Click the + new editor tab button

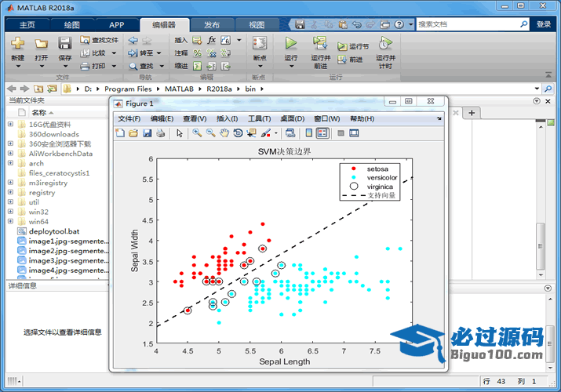(472, 113)
